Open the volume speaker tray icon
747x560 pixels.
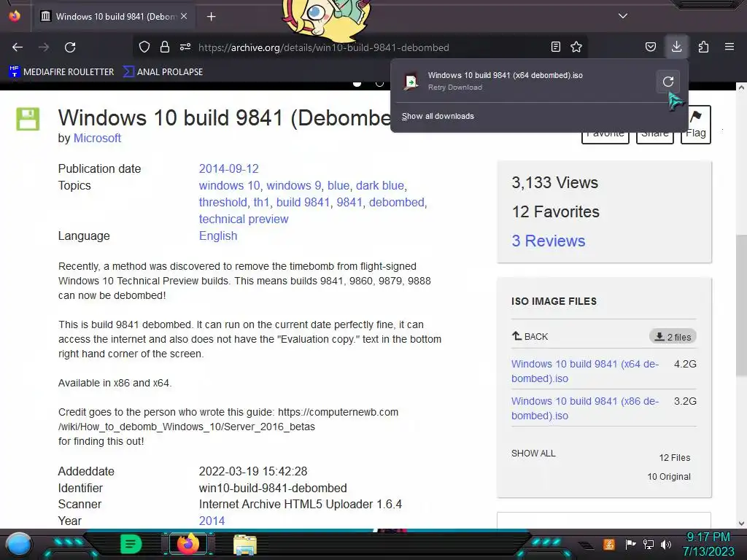click(665, 544)
